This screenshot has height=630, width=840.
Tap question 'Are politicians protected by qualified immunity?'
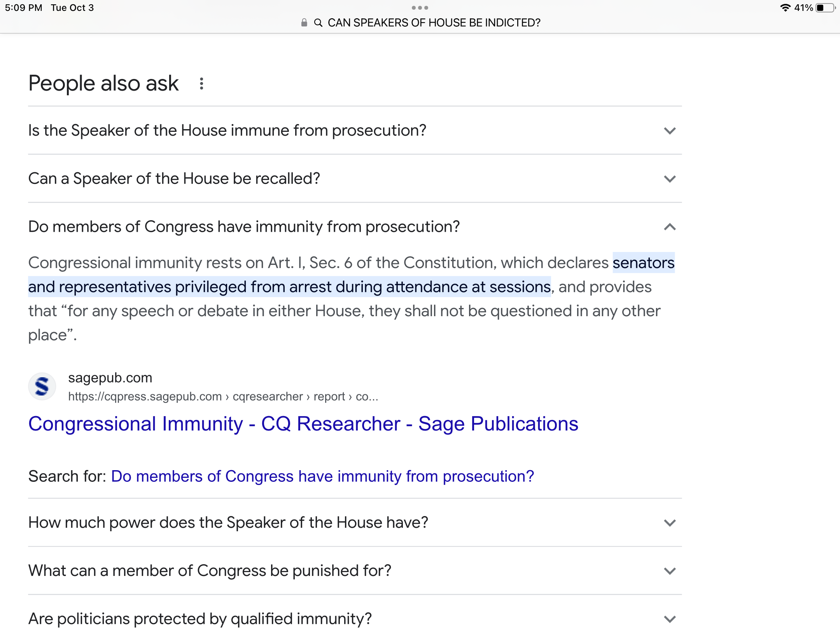pyautogui.click(x=200, y=619)
